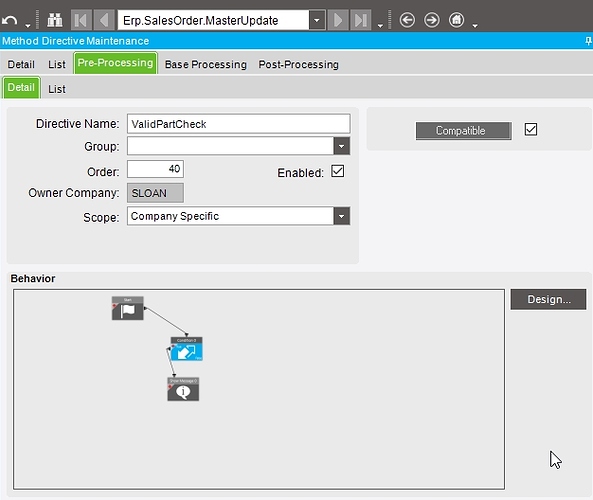Open the Scope dropdown list
The width and height of the screenshot is (593, 500).
tap(342, 216)
